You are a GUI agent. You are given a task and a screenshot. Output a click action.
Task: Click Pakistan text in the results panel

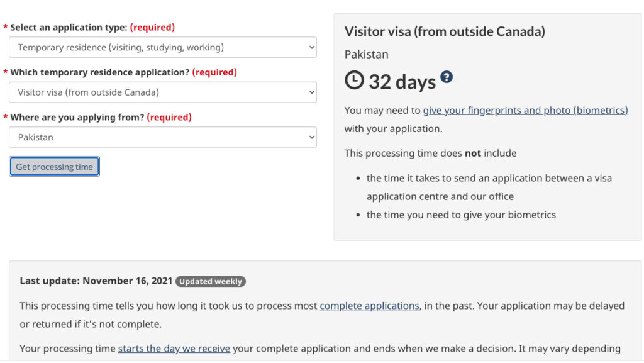pos(367,55)
